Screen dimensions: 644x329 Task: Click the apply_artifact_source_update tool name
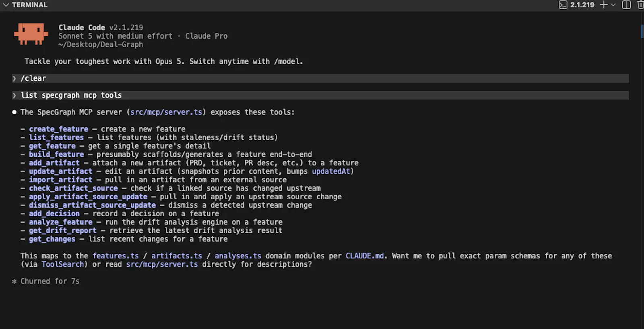click(88, 197)
